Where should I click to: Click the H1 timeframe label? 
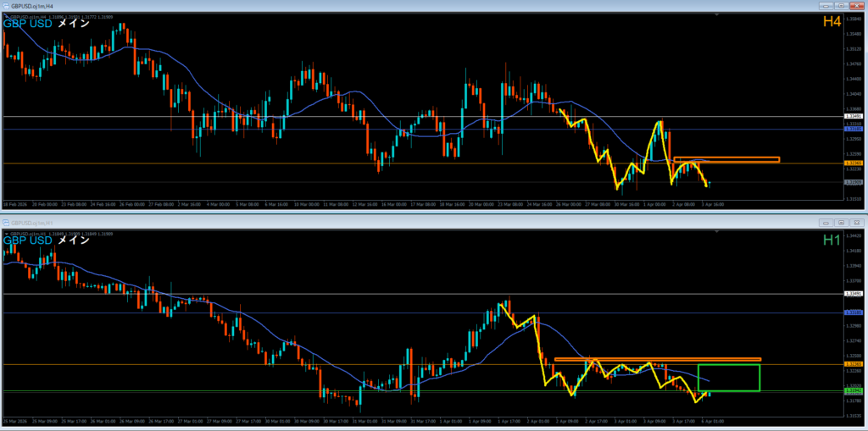[x=831, y=240]
